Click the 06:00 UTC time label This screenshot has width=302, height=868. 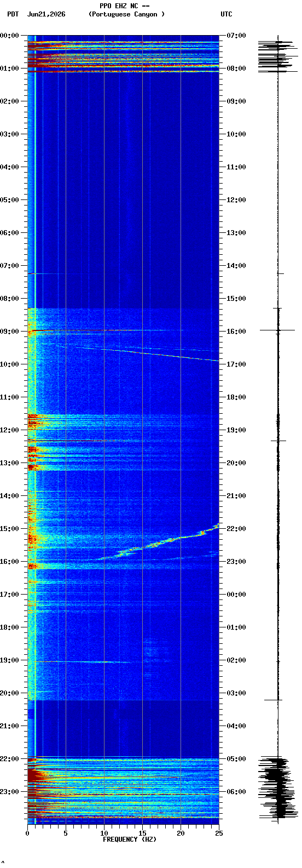[x=236, y=791]
